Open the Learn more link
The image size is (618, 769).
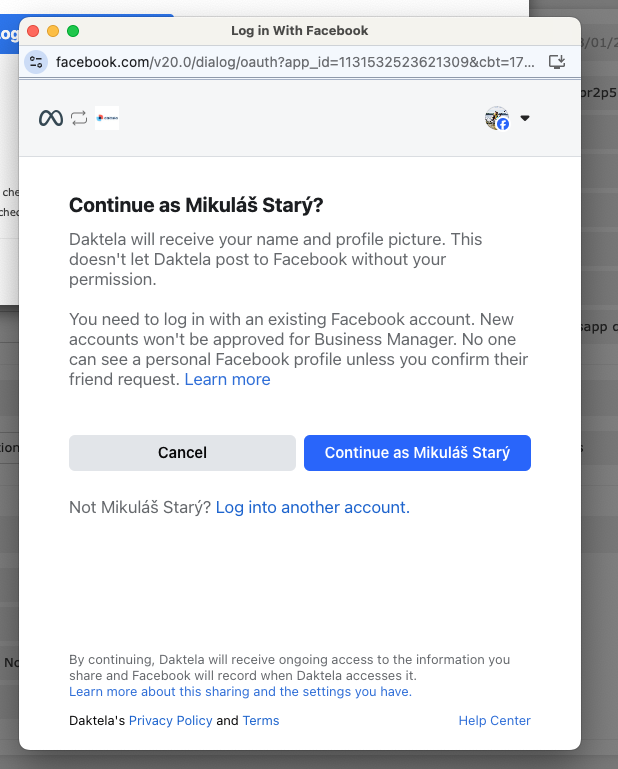(227, 380)
